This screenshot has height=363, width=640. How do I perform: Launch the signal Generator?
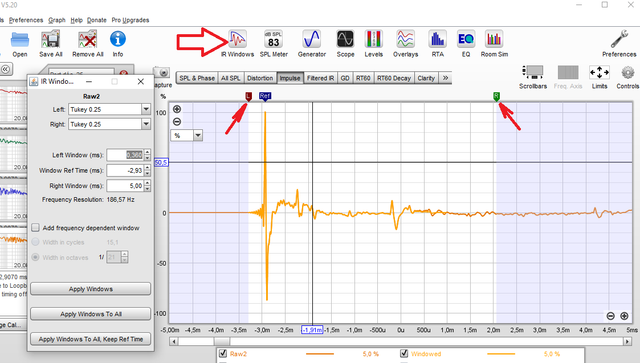[x=311, y=43]
